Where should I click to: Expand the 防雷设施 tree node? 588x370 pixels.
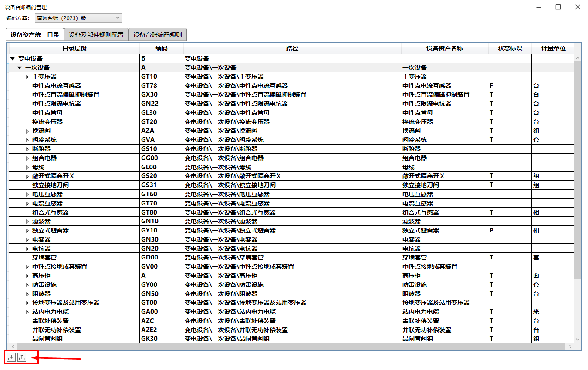(27, 285)
